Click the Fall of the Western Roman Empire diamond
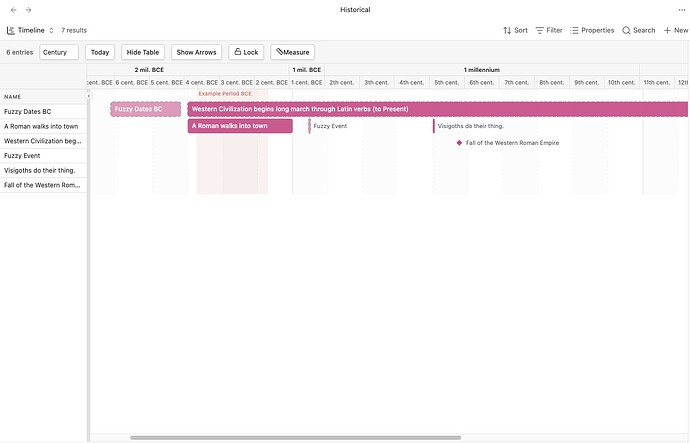The height and width of the screenshot is (443, 690). 459,143
